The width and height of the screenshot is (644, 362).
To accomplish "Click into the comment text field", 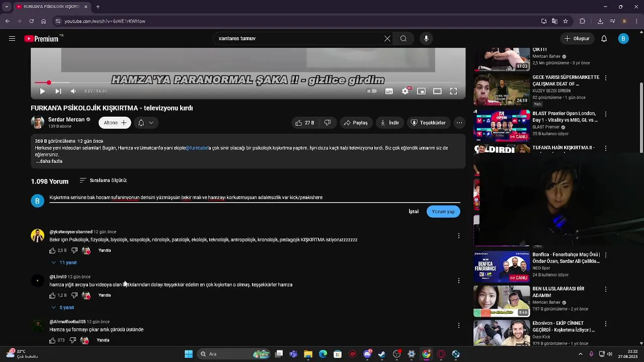I will click(x=255, y=198).
